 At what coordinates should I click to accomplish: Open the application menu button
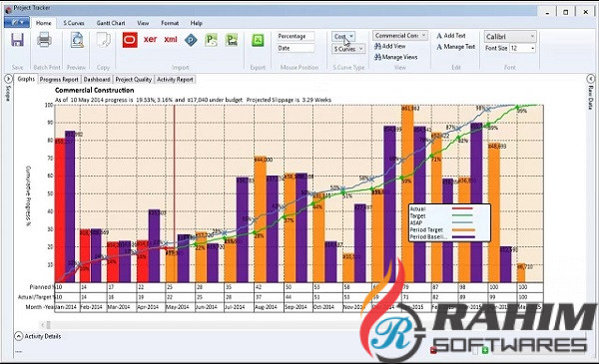click(17, 23)
